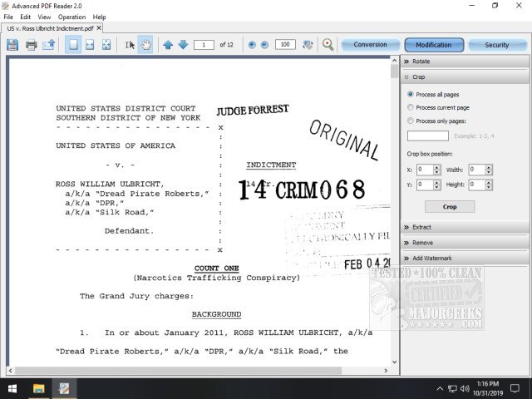This screenshot has height=399, width=532.
Task: Open File Explorer from the taskbar
Action: 38,388
